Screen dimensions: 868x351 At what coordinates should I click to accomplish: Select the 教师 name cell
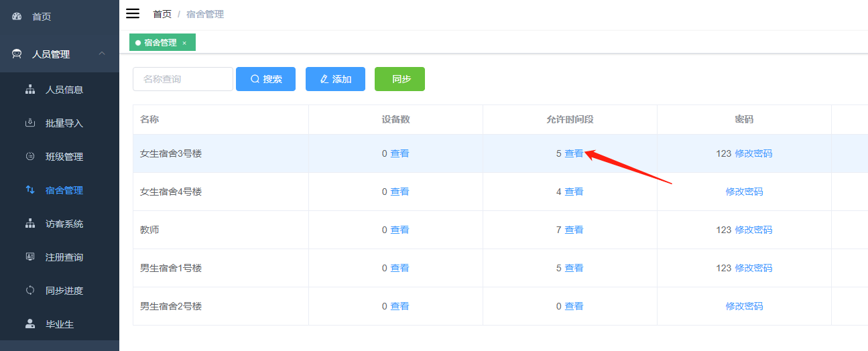[x=221, y=230]
